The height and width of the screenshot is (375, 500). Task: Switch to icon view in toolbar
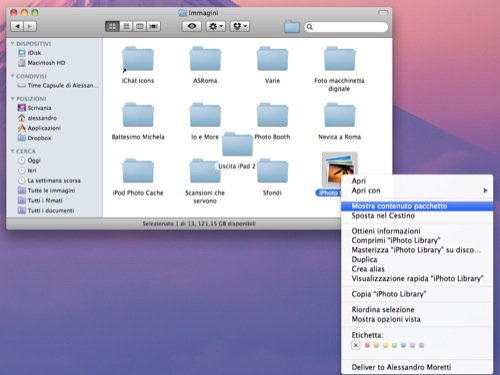click(x=112, y=26)
